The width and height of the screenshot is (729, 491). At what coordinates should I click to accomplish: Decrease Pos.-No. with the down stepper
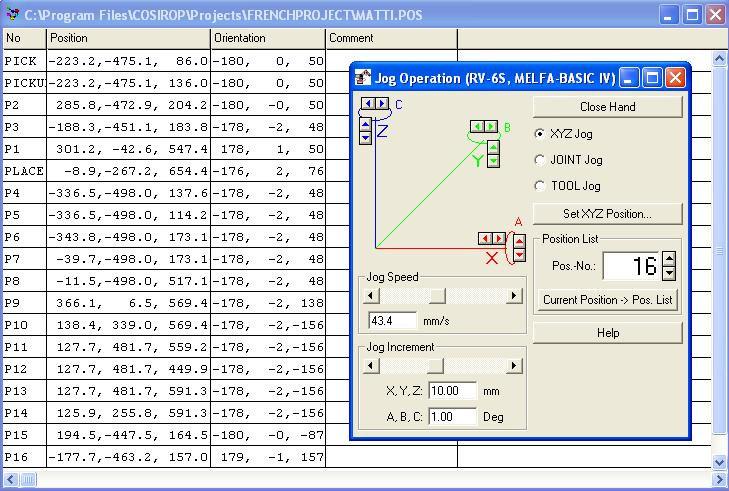pos(669,273)
